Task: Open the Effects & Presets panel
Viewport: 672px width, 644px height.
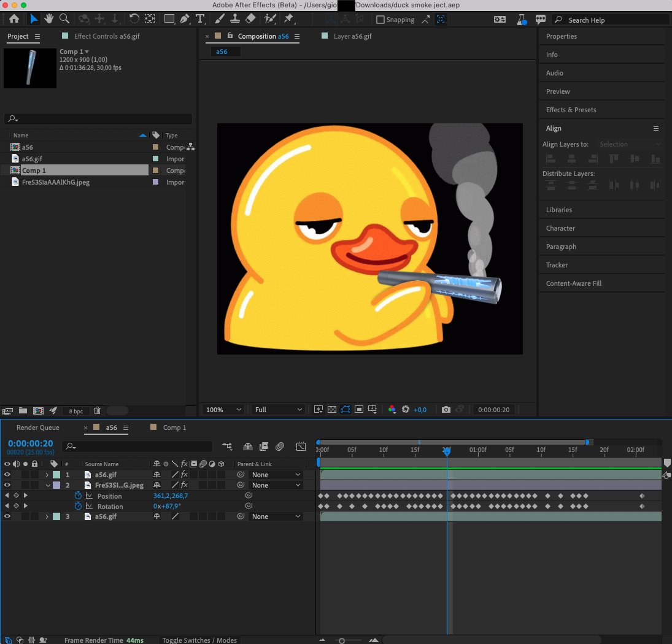Action: click(x=571, y=110)
